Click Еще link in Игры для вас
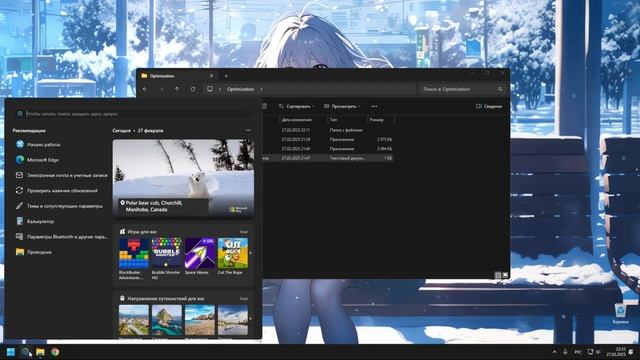The image size is (640, 360). (x=244, y=232)
